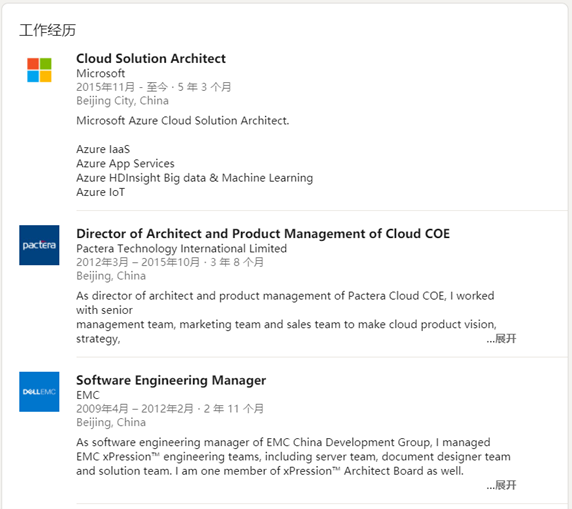Click the Dell EMC logo

click(39, 392)
